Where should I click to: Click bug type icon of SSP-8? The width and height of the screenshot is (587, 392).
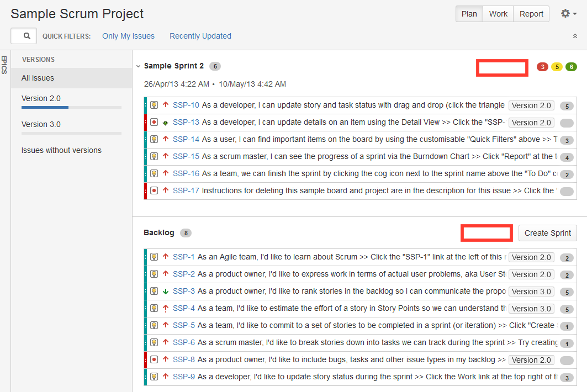point(154,359)
